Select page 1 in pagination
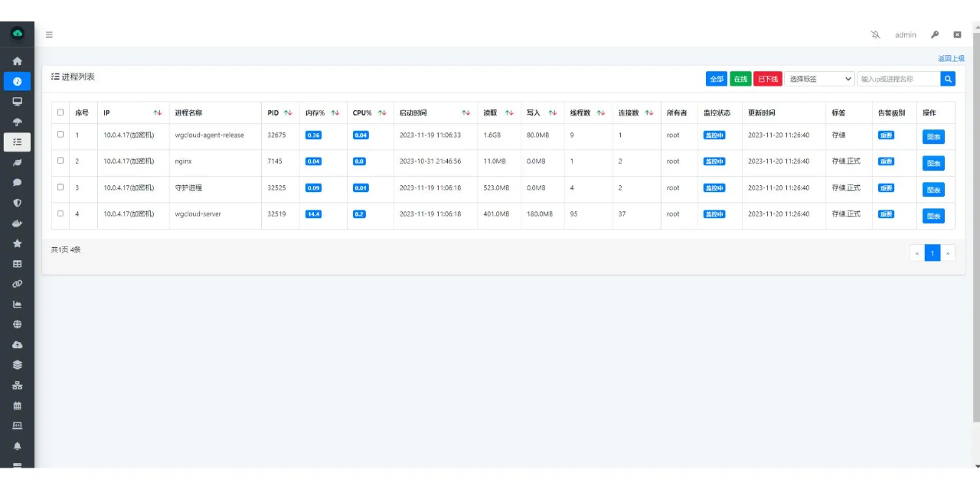The image size is (980, 489). tap(933, 253)
